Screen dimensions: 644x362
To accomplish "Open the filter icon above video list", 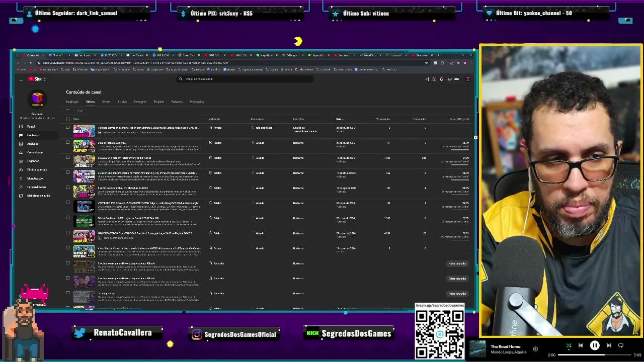I will point(68,111).
